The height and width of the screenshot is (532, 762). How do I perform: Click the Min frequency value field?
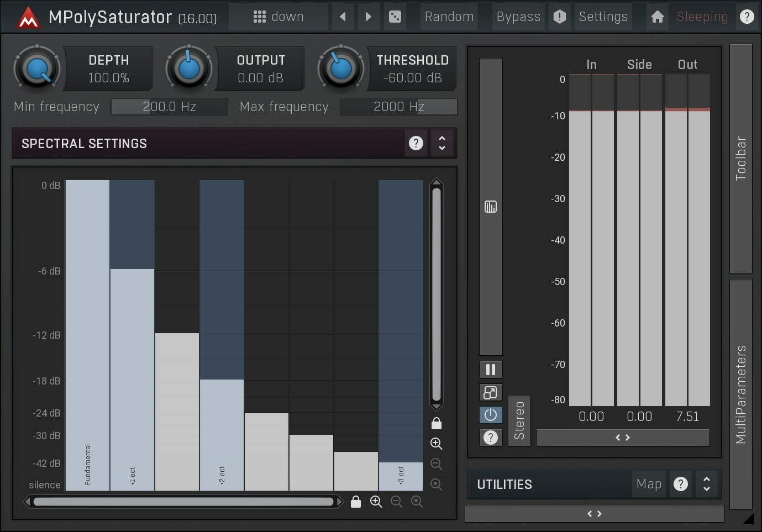pos(169,106)
